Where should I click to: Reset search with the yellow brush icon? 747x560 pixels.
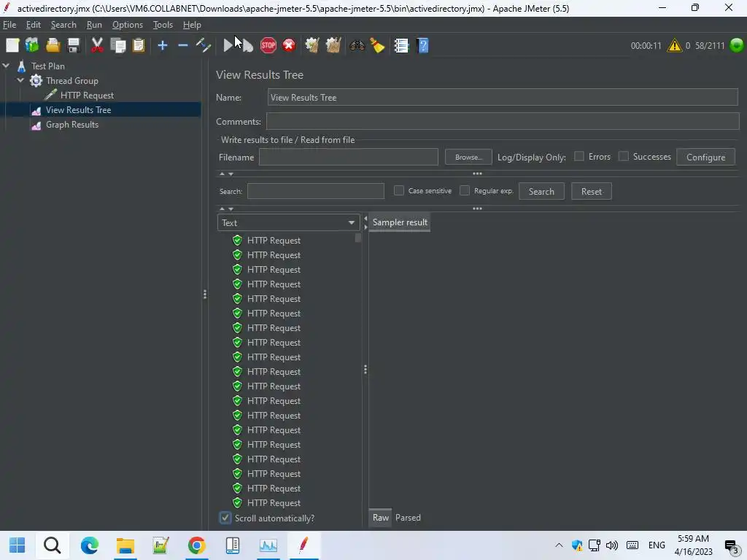377,45
